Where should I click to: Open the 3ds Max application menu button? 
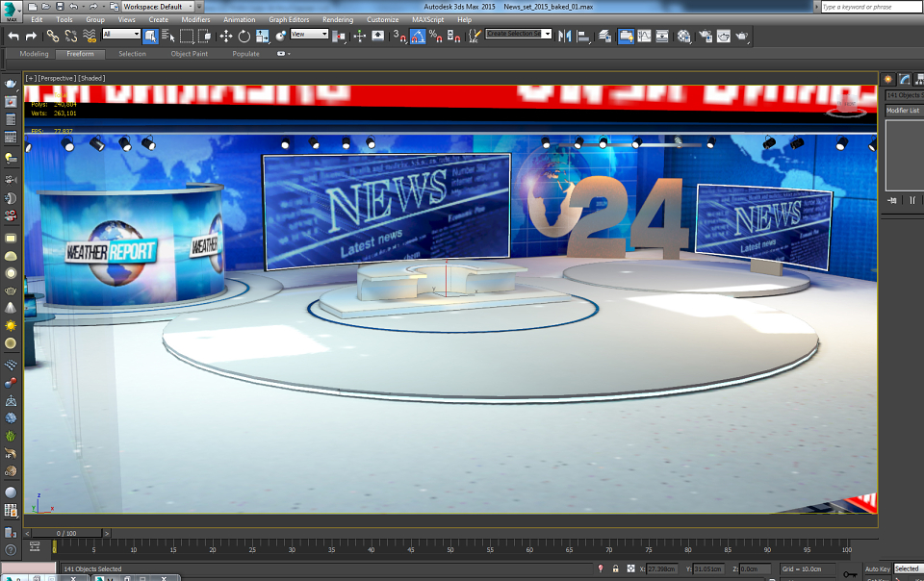pos(12,10)
